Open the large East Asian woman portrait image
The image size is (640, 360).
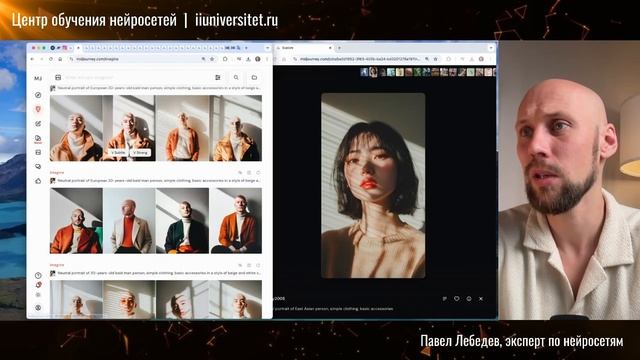(x=373, y=186)
